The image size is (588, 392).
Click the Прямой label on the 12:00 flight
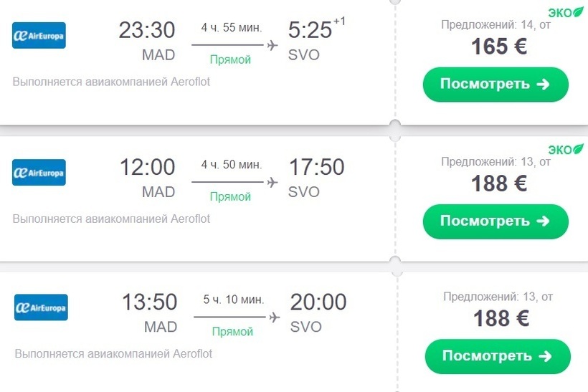click(x=230, y=196)
